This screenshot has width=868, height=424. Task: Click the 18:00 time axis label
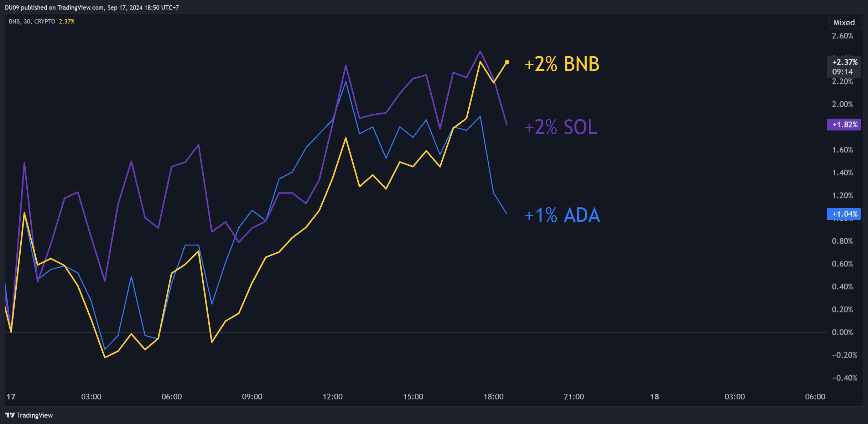click(x=494, y=397)
